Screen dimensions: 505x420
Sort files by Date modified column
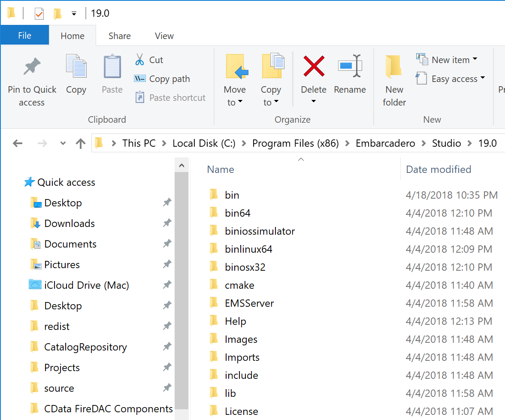pos(438,169)
